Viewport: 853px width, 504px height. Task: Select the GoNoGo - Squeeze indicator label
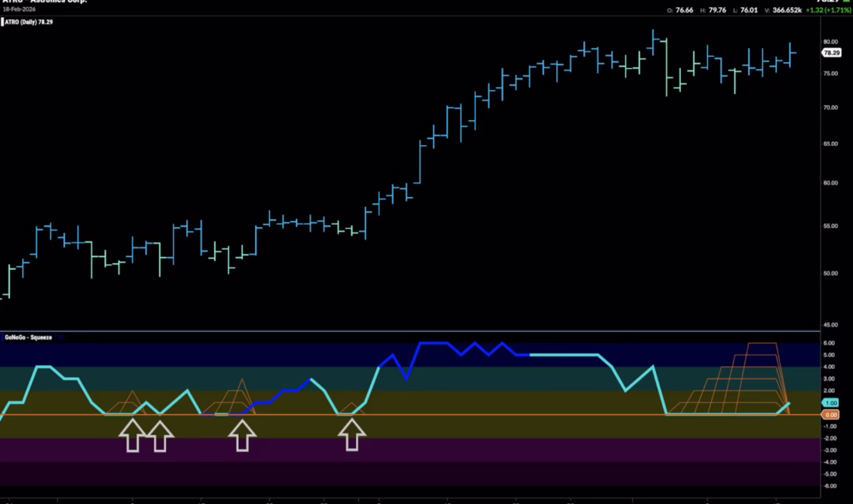29,338
